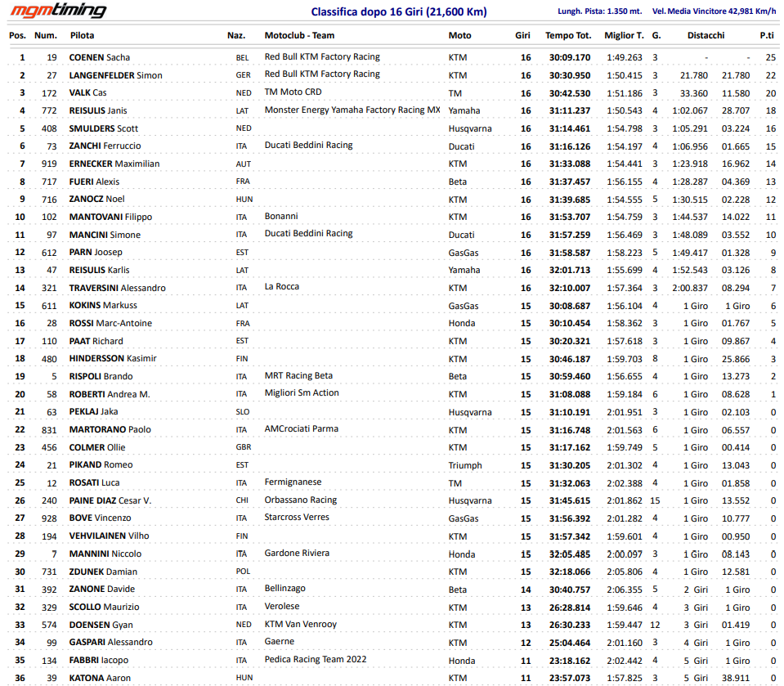Viewport: 784px width, 686px height.
Task: Click the Monster Energy Yamaha Factory Racing team
Action: [352, 110]
